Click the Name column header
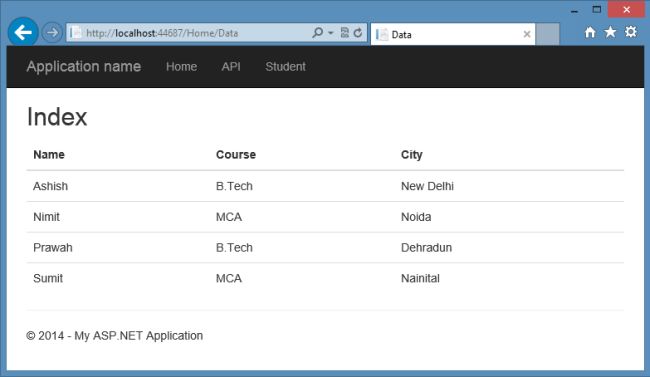Screen dimensions: 650x377 click(49, 155)
